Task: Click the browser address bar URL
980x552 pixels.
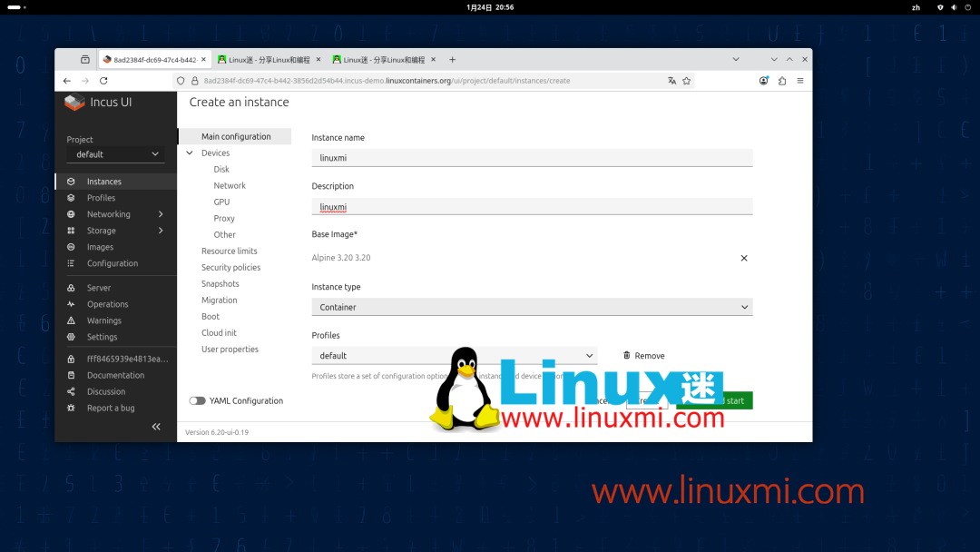Action: (387, 81)
